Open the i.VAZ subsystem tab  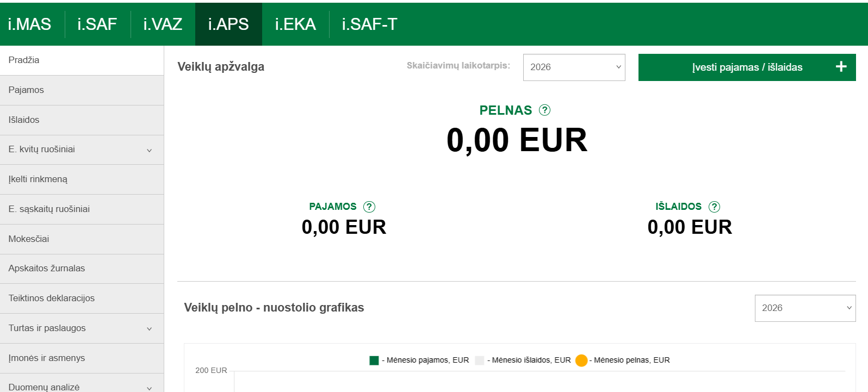(163, 24)
